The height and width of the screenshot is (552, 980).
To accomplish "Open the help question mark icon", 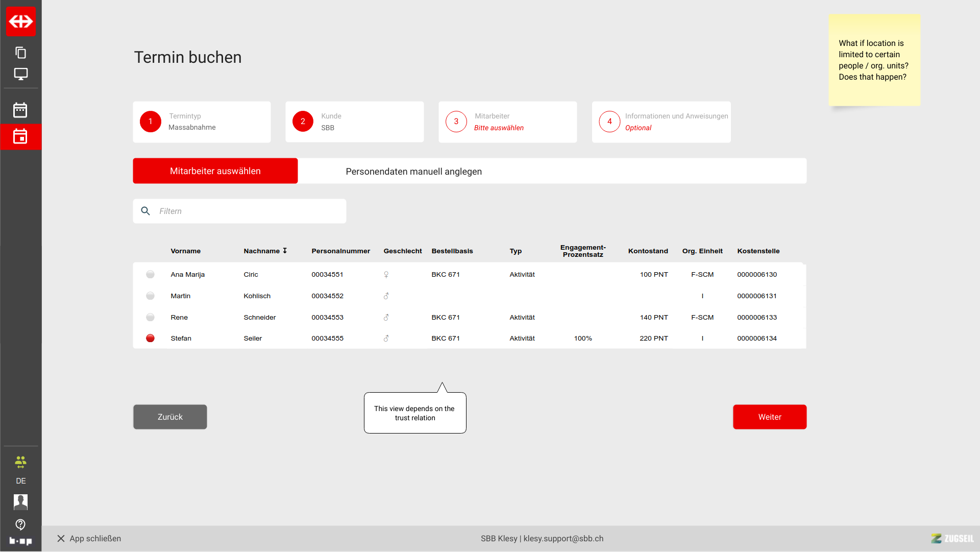I will click(x=20, y=524).
